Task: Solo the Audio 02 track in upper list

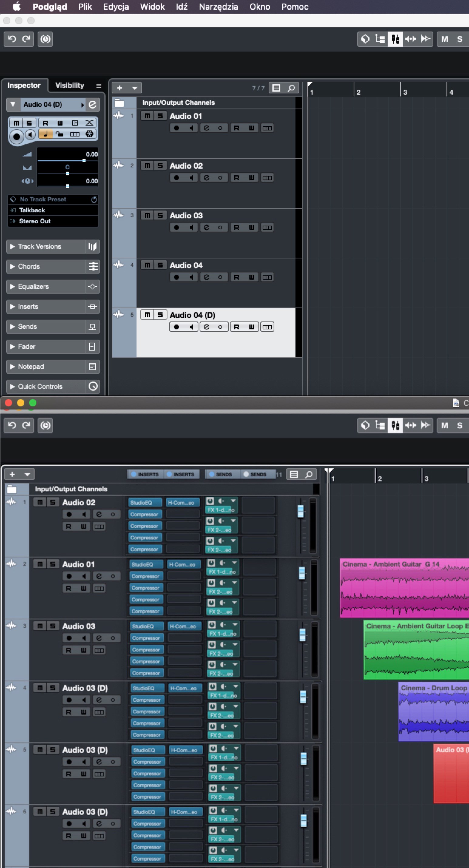Action: point(160,166)
